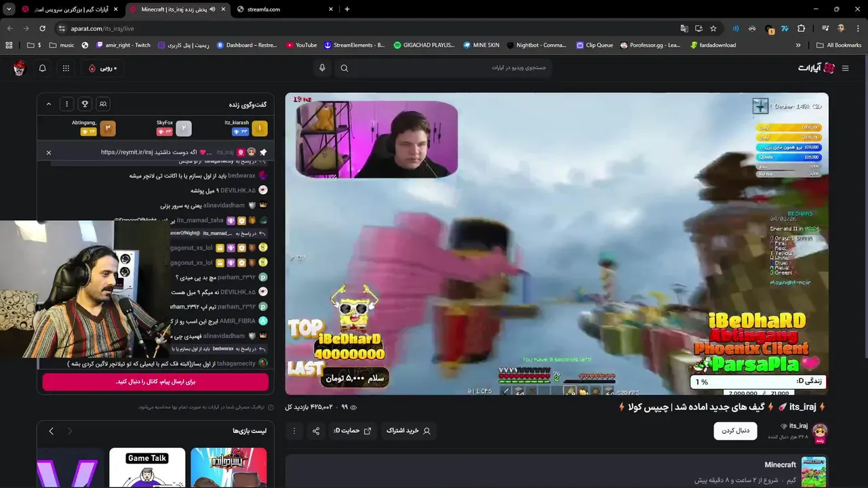
Task: Click alinavidadham's chat message
Action: (x=214, y=205)
